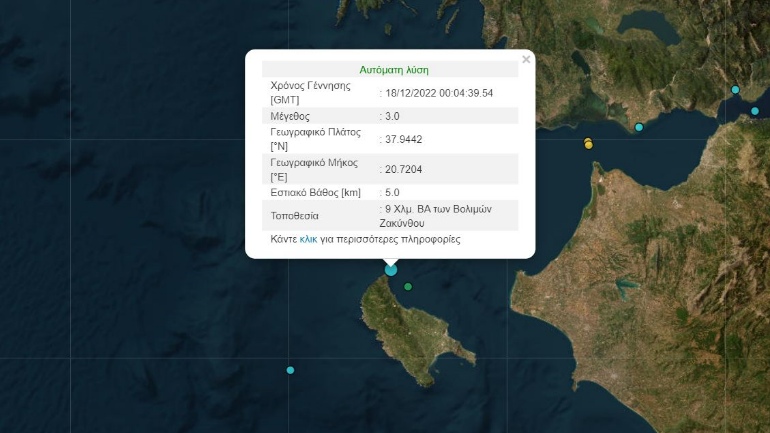Click the 'Χρόνος Γέννησης' row label

[311, 86]
